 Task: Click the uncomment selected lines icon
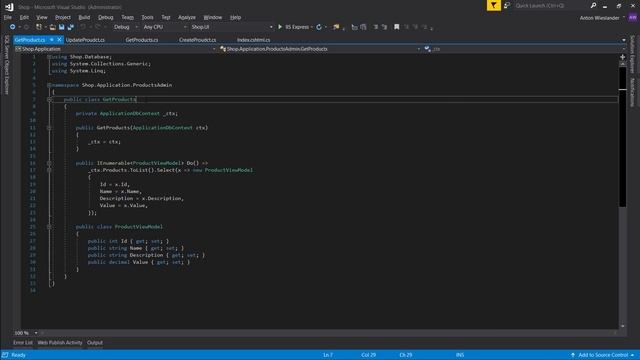[x=384, y=27]
